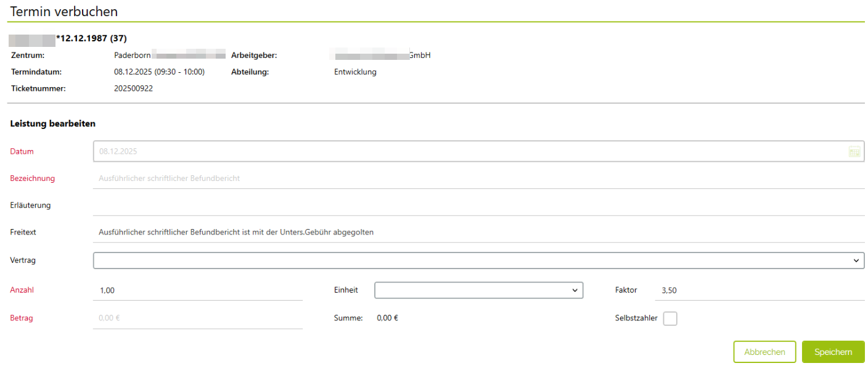Click the Speichern button

click(x=833, y=352)
